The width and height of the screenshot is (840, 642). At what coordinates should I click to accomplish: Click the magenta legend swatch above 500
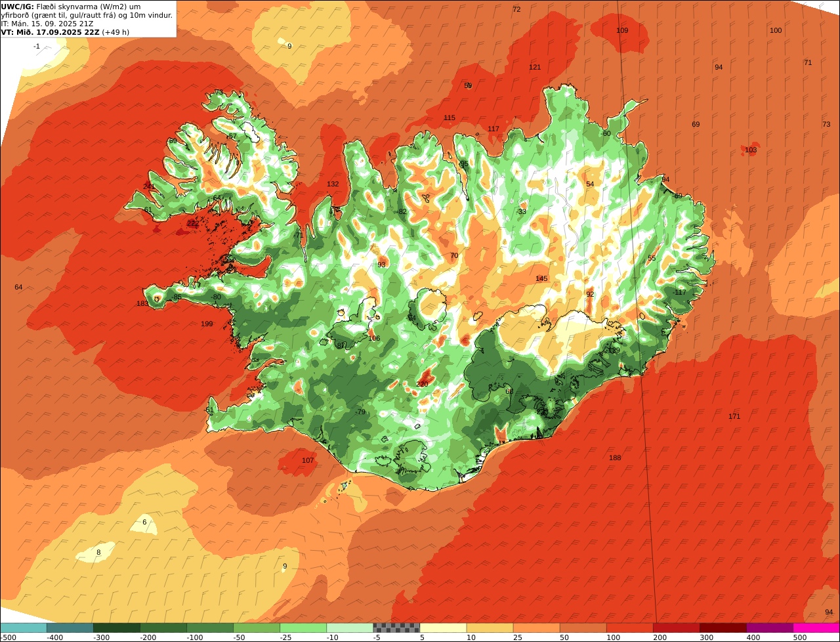click(816, 628)
